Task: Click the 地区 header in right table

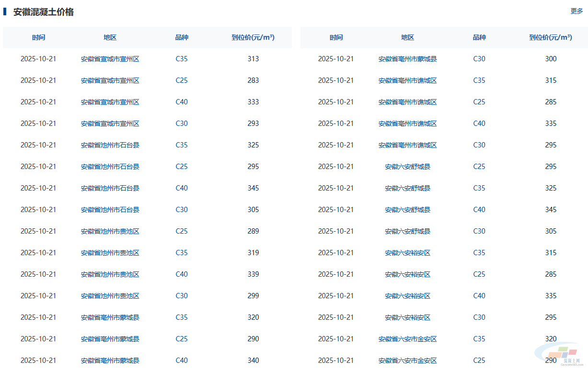Action: point(407,37)
